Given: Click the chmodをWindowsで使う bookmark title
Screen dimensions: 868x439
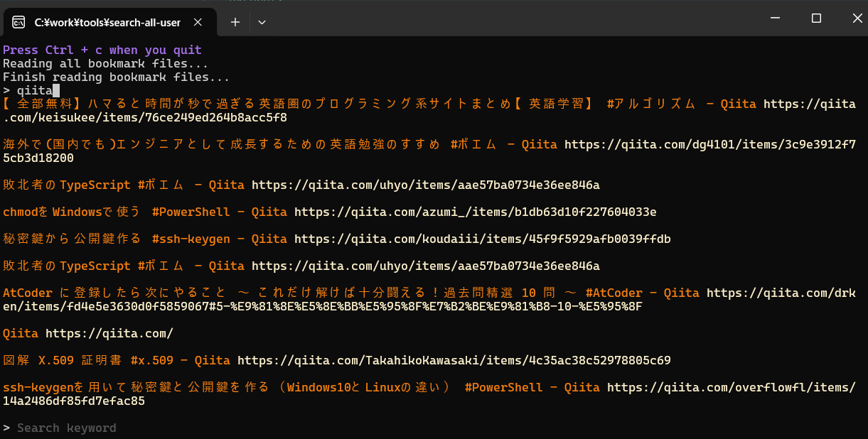Looking at the screenshot, I should click(x=71, y=212).
